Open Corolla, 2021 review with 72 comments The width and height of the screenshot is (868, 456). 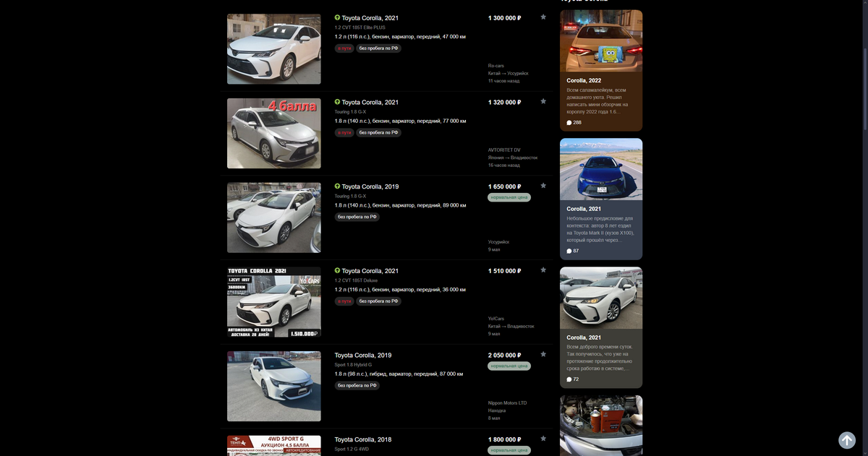click(x=584, y=337)
